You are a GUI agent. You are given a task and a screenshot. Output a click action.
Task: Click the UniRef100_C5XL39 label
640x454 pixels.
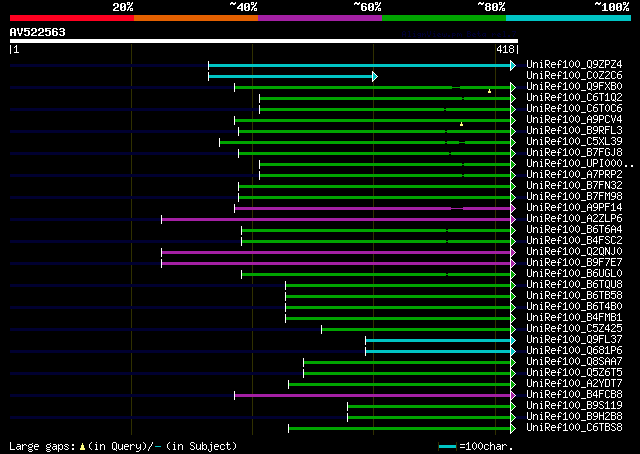[x=574, y=142]
